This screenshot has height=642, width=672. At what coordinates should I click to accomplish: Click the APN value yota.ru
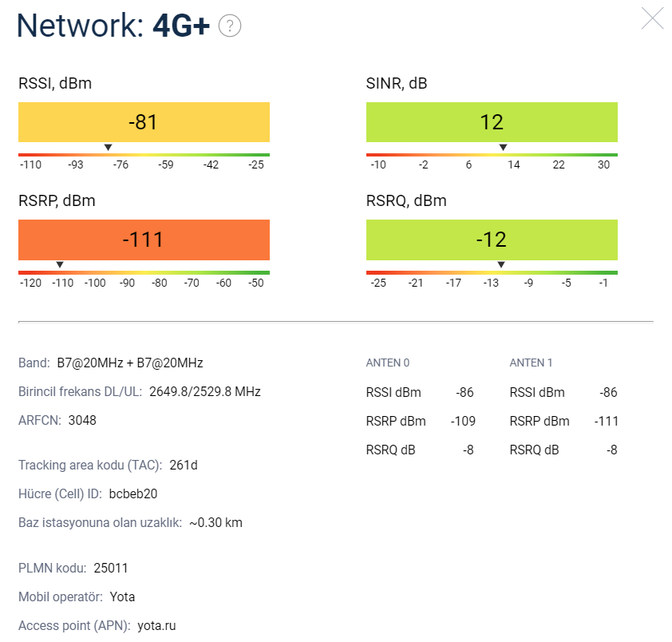pos(156,625)
